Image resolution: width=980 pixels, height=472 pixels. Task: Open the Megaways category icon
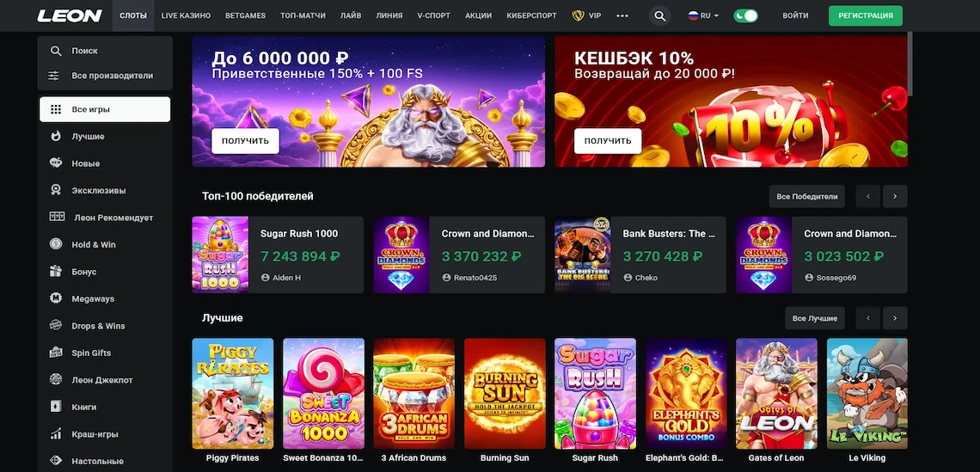(x=56, y=298)
